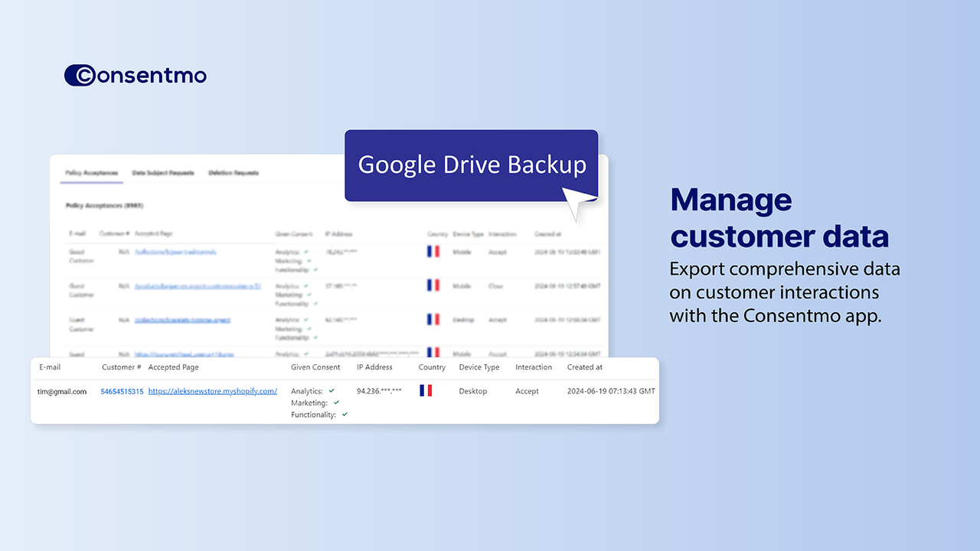
Task: Open the Given Consent column options
Action: 315,367
